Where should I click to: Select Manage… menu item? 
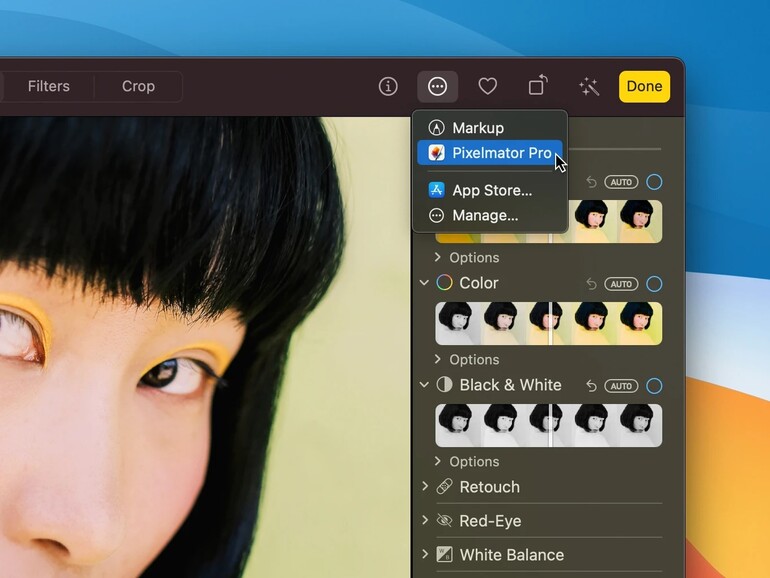tap(490, 215)
